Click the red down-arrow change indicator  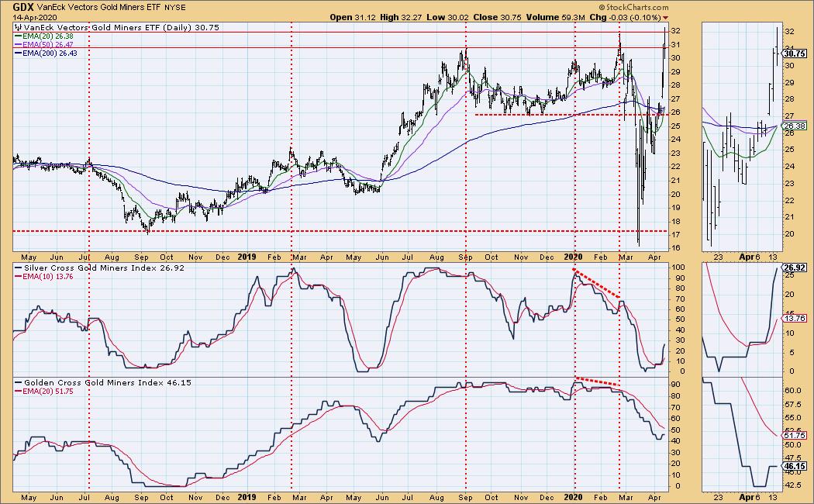coord(665,18)
